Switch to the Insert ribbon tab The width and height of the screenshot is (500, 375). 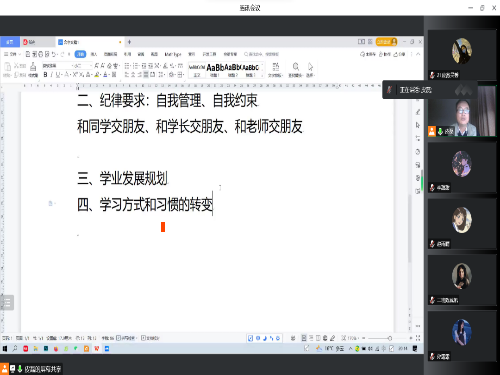click(x=94, y=54)
